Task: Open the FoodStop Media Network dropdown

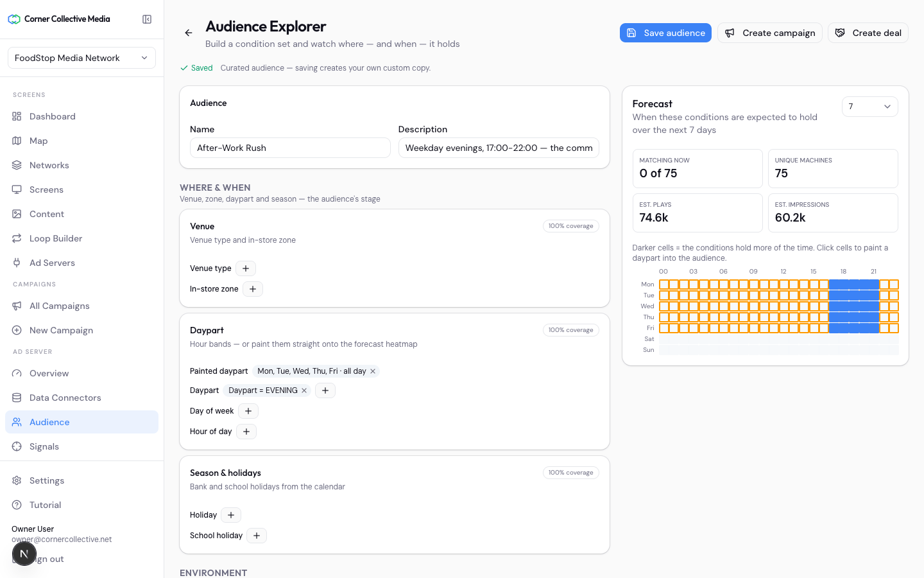Action: (81, 58)
